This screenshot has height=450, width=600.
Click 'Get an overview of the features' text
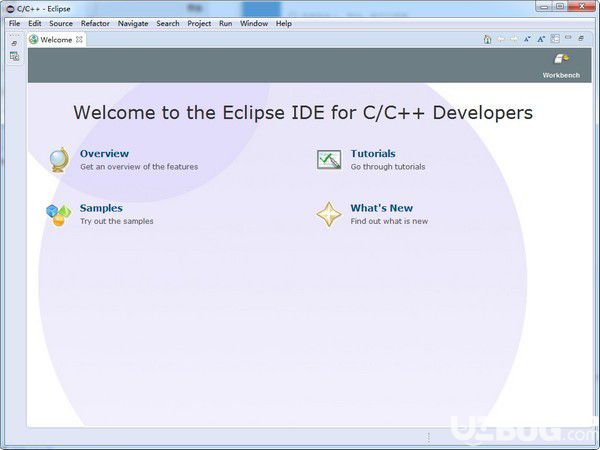[x=139, y=167]
